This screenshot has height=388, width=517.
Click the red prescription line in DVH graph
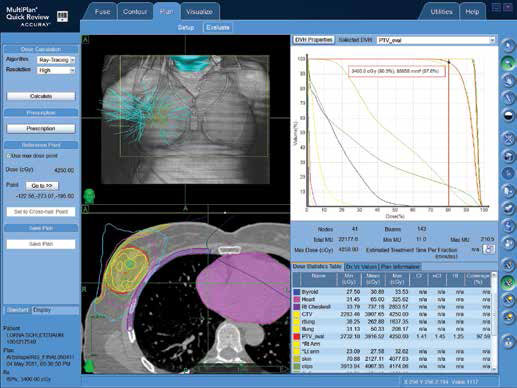pos(449,133)
